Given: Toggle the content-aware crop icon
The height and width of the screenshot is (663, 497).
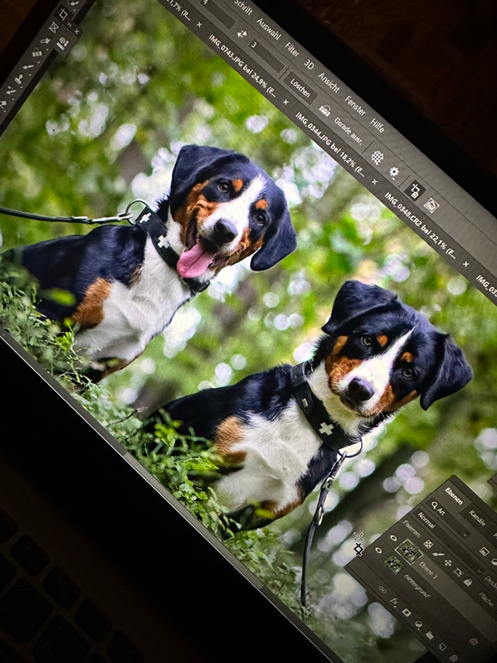Looking at the screenshot, I should click(x=431, y=205).
